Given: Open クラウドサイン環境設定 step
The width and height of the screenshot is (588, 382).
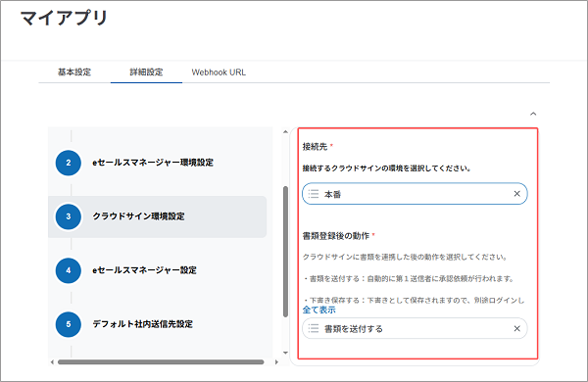Looking at the screenshot, I should pyautogui.click(x=138, y=216).
